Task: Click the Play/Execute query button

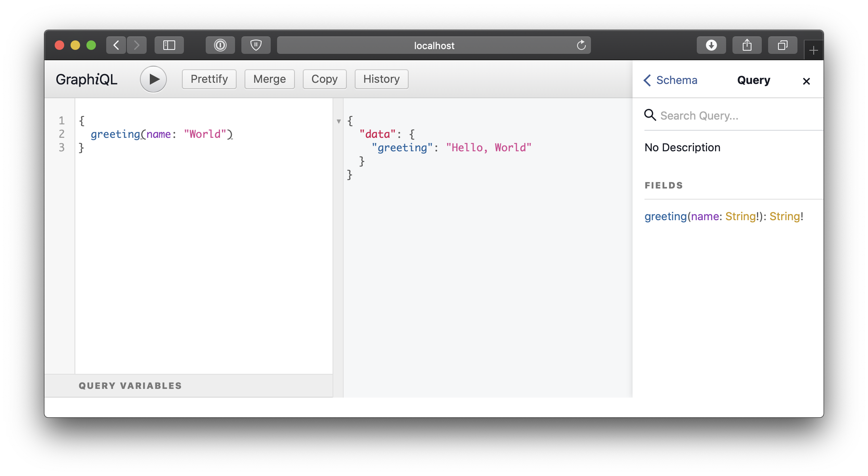Action: pyautogui.click(x=154, y=79)
